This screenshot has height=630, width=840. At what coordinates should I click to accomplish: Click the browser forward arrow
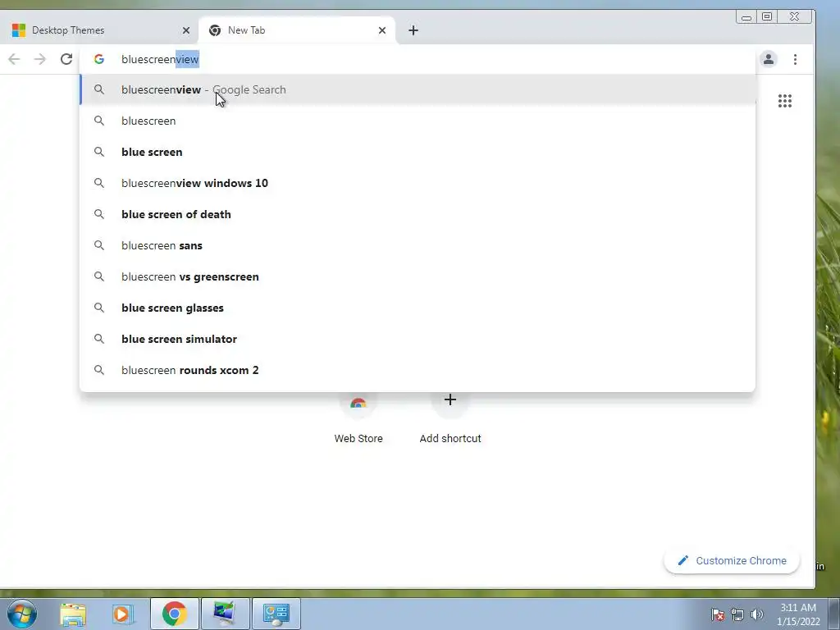(39, 59)
